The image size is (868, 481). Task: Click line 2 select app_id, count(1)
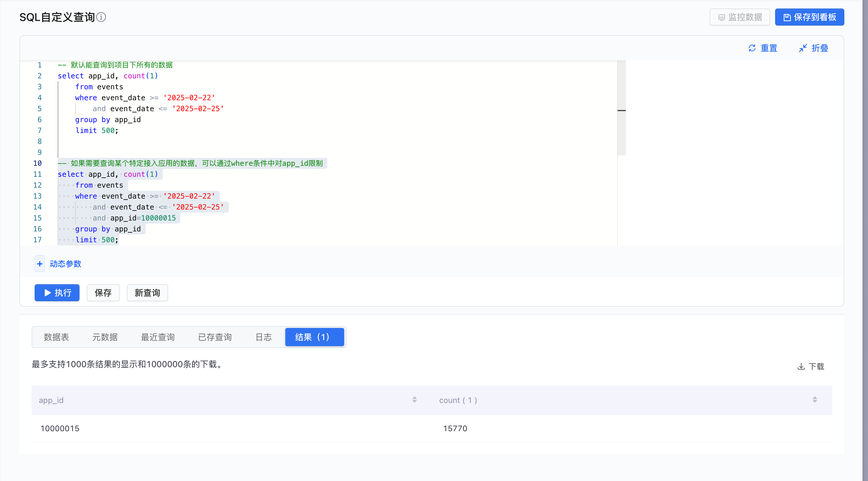point(108,76)
